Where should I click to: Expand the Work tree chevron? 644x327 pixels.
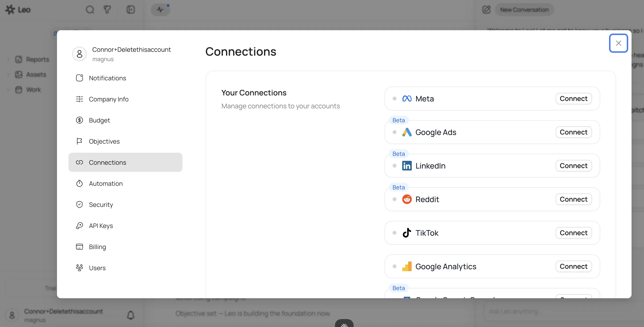click(8, 90)
